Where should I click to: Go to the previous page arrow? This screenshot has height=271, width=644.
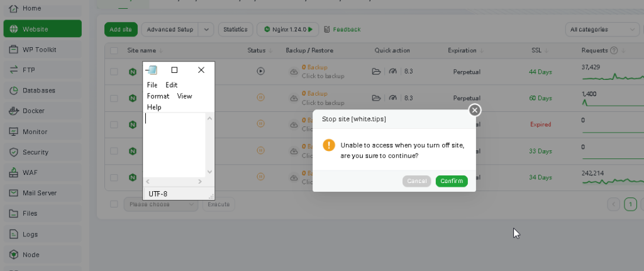(x=614, y=204)
